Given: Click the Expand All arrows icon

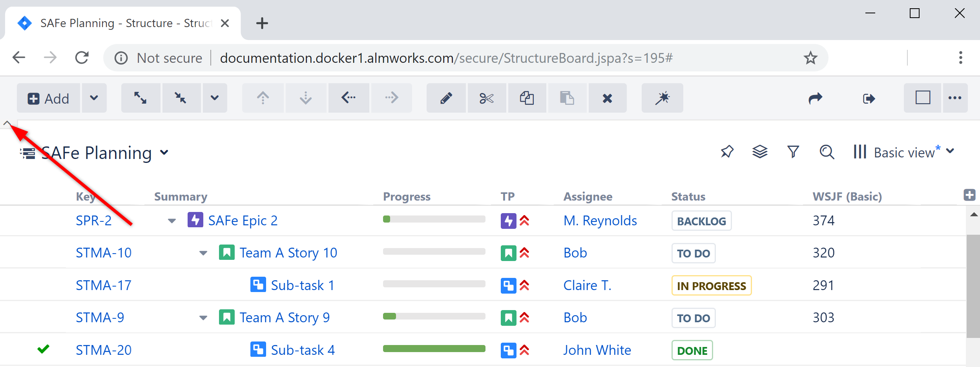Looking at the screenshot, I should pyautogui.click(x=140, y=98).
